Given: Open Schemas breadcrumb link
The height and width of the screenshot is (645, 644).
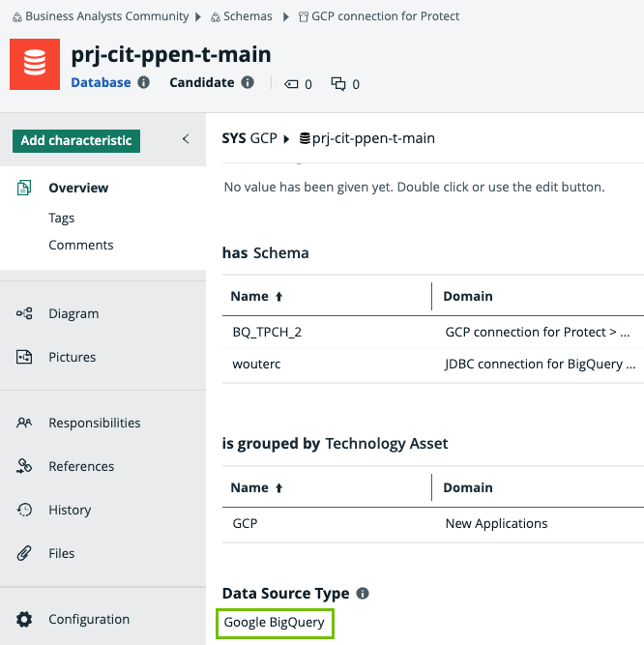Looking at the screenshot, I should pos(248,16).
